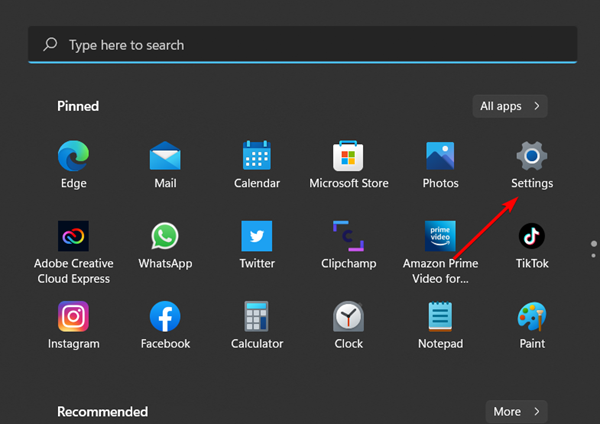Launch the Calculator app
The width and height of the screenshot is (600, 424).
tap(257, 318)
